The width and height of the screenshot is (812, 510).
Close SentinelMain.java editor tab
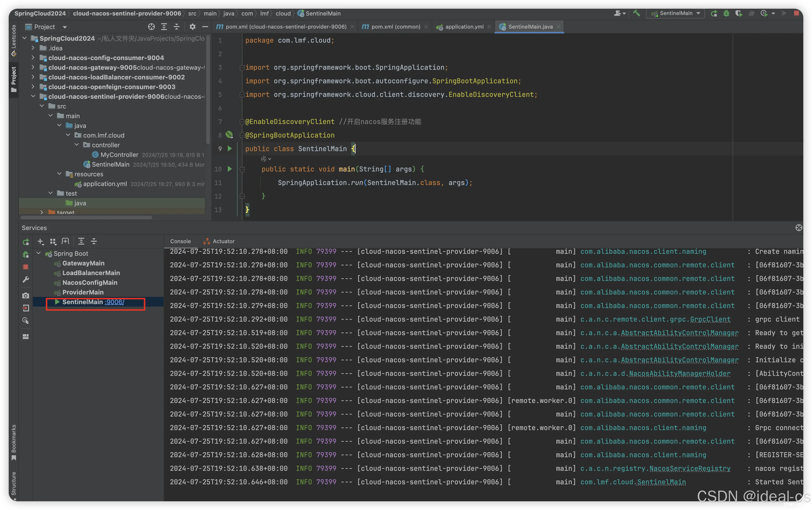pos(558,27)
